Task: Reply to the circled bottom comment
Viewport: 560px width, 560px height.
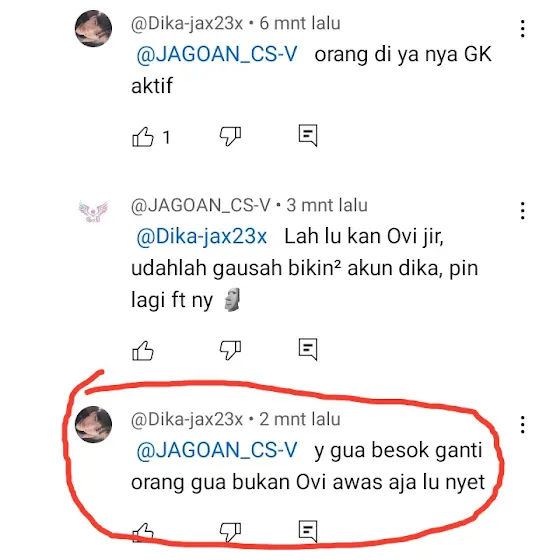Action: click(x=308, y=531)
